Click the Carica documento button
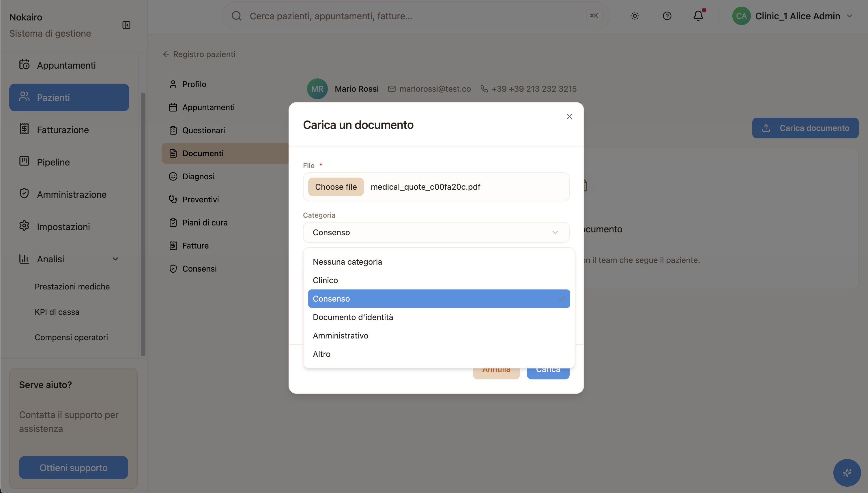The width and height of the screenshot is (868, 493). click(x=805, y=128)
